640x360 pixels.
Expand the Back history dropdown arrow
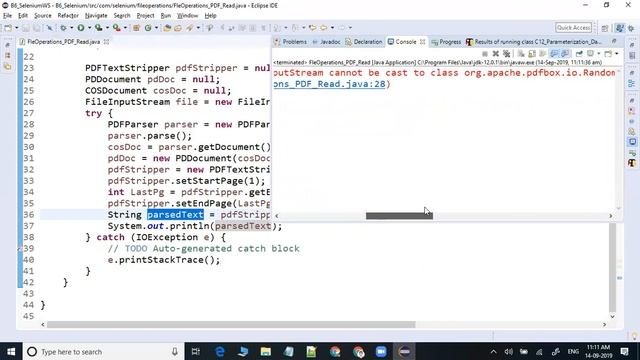[x=332, y=28]
